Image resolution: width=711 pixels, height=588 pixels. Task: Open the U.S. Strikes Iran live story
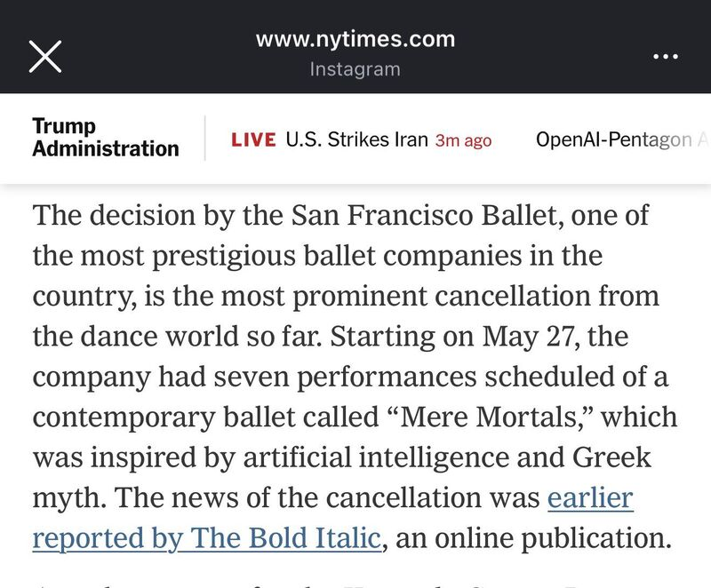[x=356, y=140]
